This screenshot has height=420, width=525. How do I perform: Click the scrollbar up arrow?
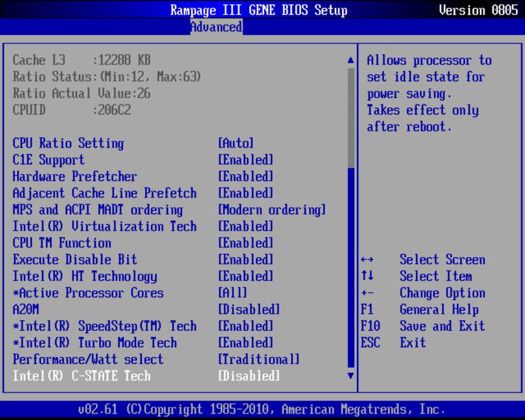coord(351,60)
